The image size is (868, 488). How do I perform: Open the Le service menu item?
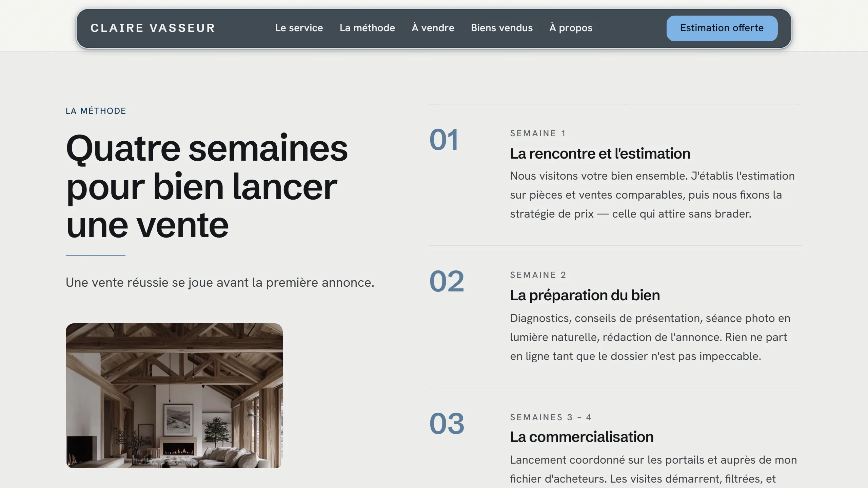click(x=299, y=28)
